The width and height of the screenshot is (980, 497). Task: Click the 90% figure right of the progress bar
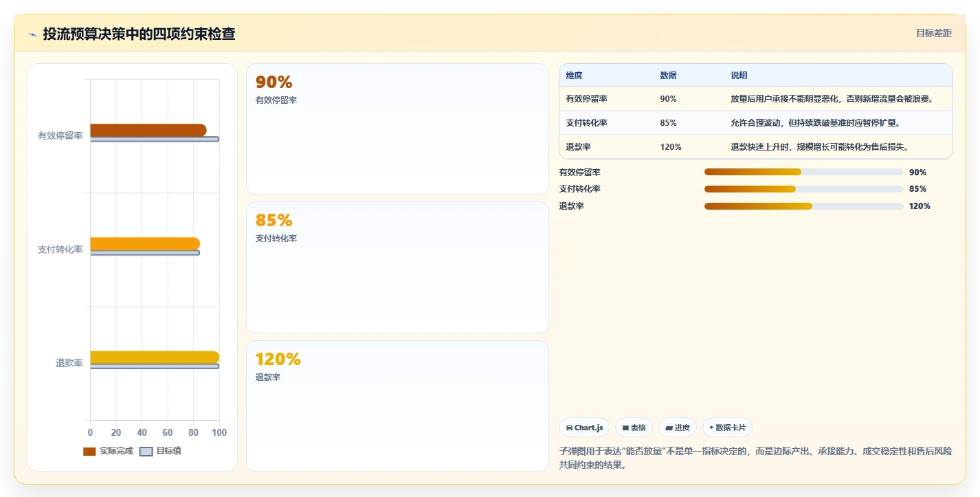917,172
